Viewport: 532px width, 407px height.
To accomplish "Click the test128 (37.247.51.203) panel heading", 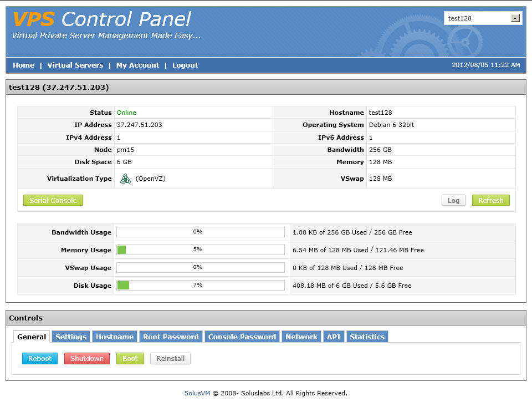I will 59,87.
